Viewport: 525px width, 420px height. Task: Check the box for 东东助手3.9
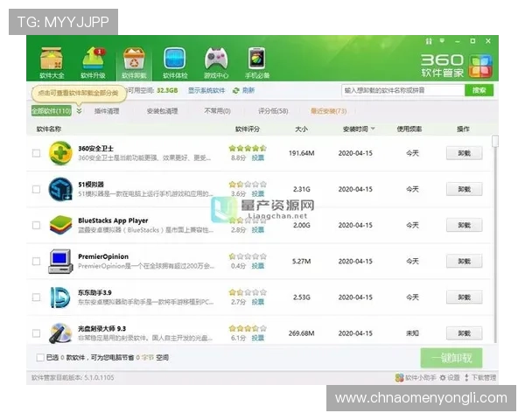click(x=36, y=297)
